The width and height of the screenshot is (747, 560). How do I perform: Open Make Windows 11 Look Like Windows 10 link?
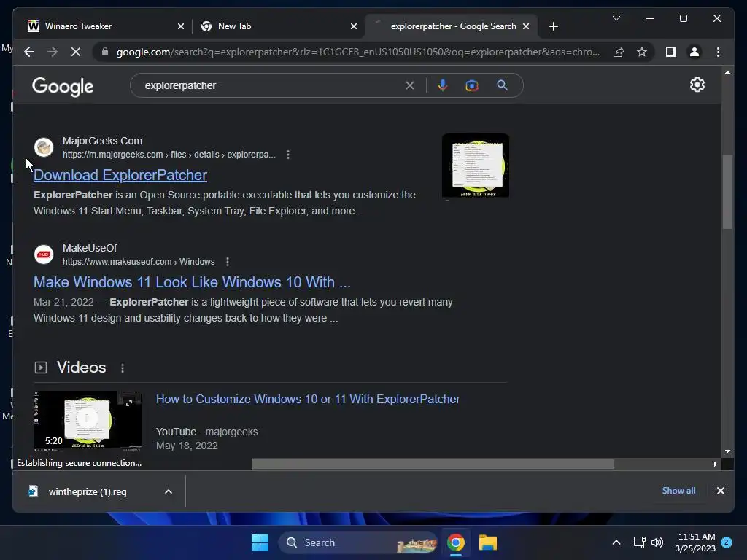coord(192,282)
